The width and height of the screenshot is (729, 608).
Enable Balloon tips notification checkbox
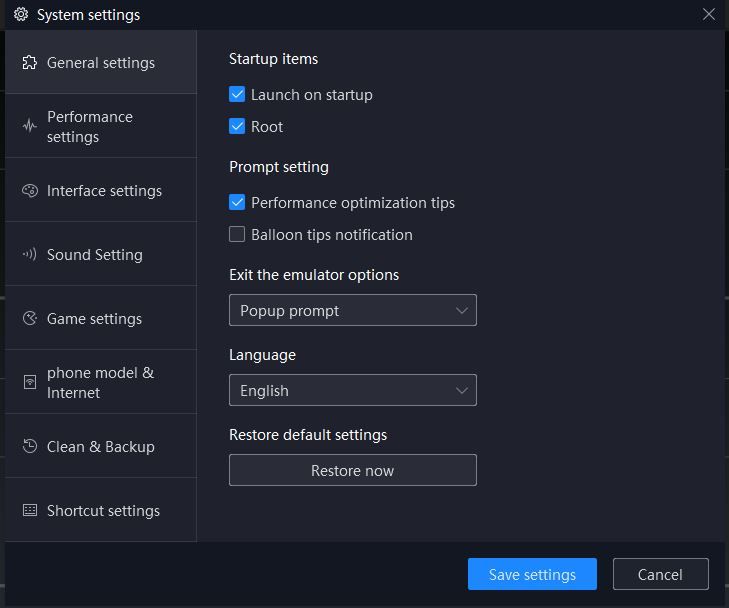(237, 235)
